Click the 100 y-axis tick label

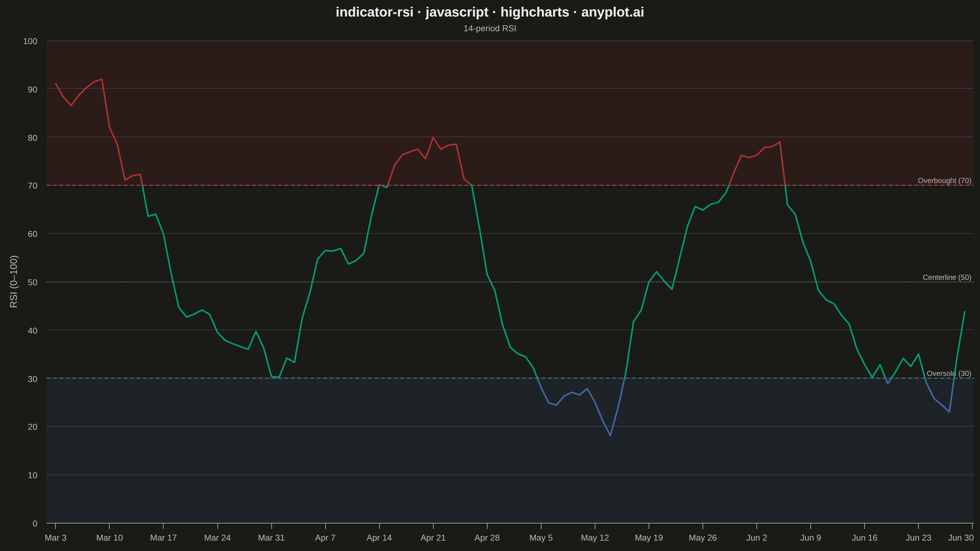pyautogui.click(x=30, y=41)
